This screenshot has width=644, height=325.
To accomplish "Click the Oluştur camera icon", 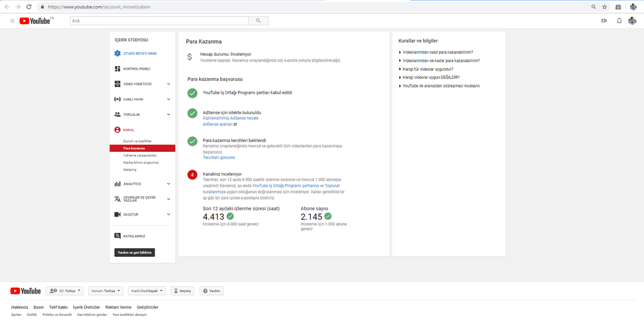I will [x=118, y=215].
